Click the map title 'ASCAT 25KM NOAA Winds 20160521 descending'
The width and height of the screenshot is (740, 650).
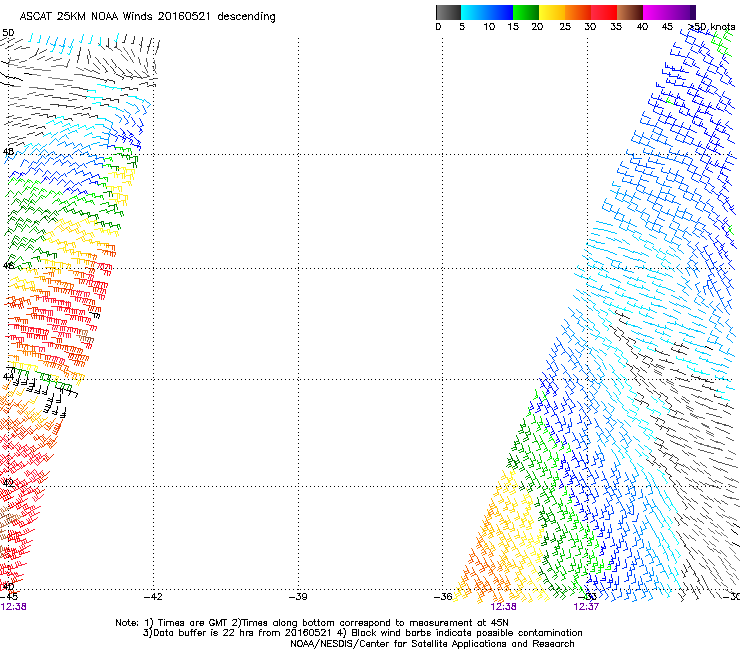click(x=147, y=16)
